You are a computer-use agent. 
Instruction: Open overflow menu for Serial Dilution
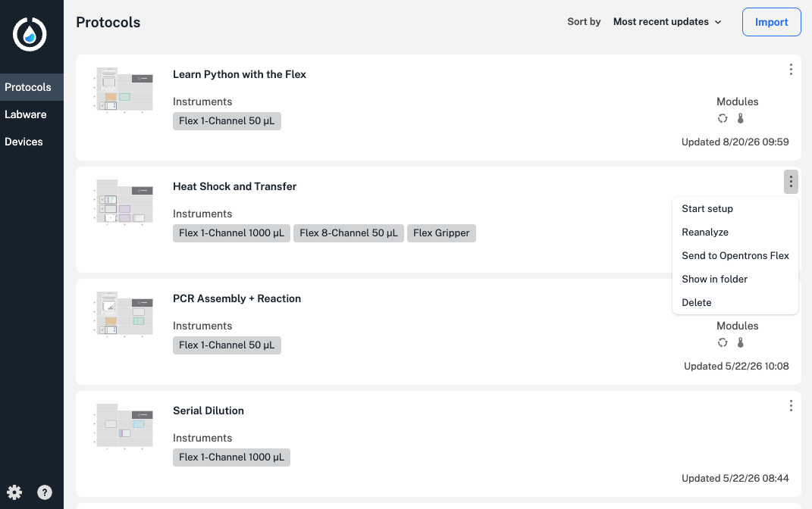click(x=791, y=405)
